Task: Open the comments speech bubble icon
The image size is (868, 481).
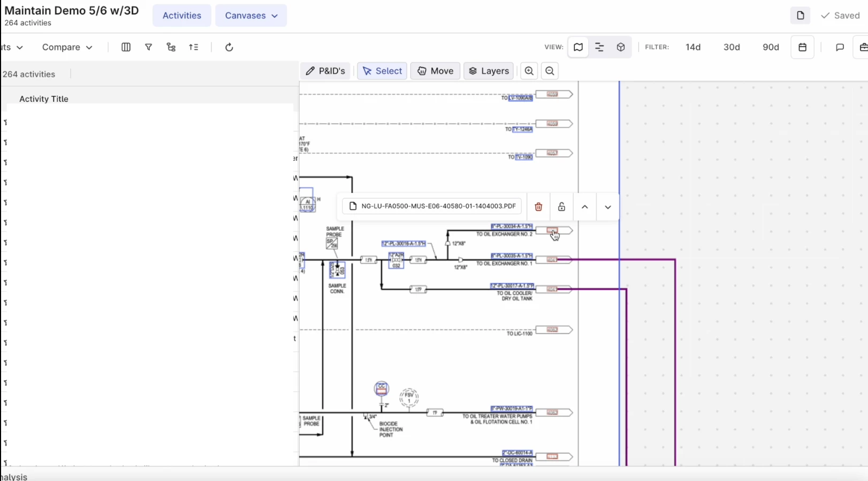Action: click(840, 47)
